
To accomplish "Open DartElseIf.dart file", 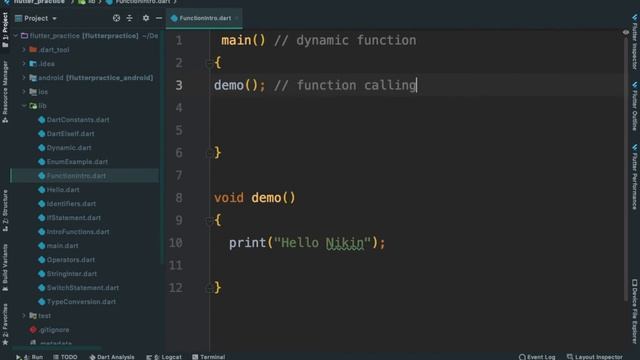I will point(70,133).
